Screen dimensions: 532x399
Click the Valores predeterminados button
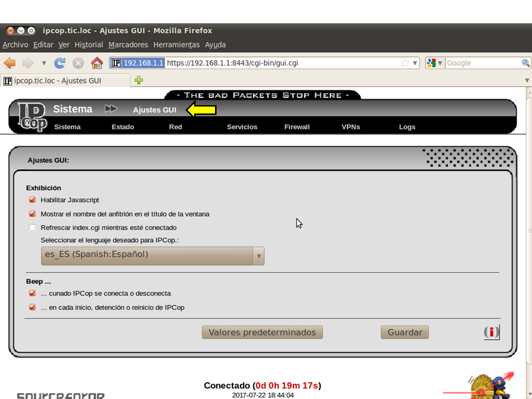(262, 332)
